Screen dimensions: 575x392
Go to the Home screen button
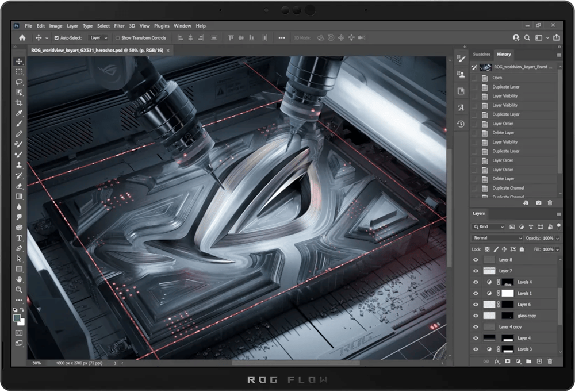22,38
